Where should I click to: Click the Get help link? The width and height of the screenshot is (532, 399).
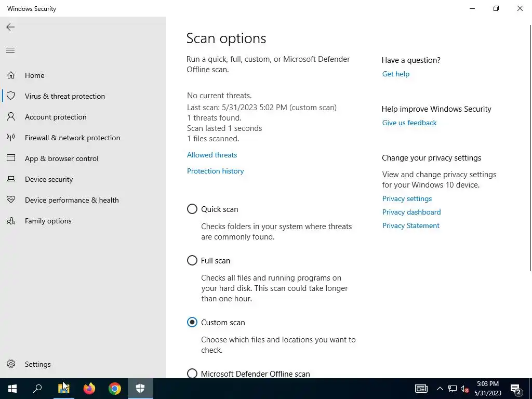(395, 74)
